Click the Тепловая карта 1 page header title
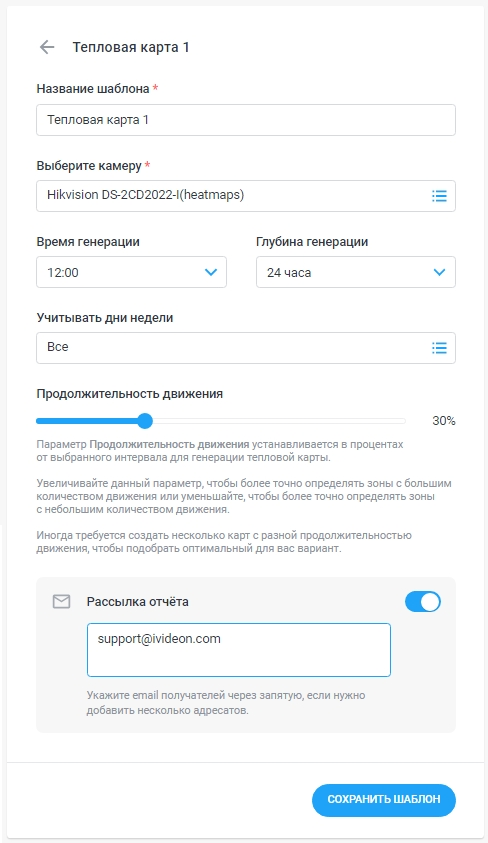The width and height of the screenshot is (488, 843). coord(131,47)
